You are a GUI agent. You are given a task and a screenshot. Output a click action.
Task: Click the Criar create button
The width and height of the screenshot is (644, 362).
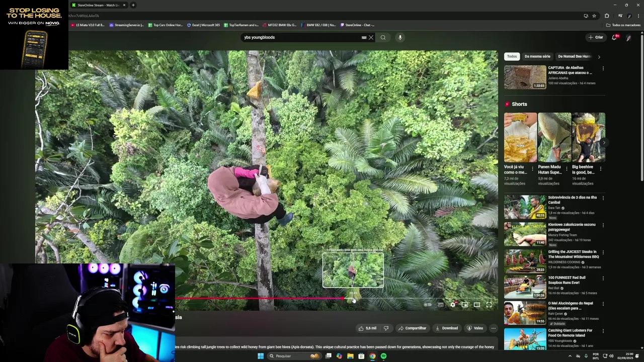(x=596, y=37)
